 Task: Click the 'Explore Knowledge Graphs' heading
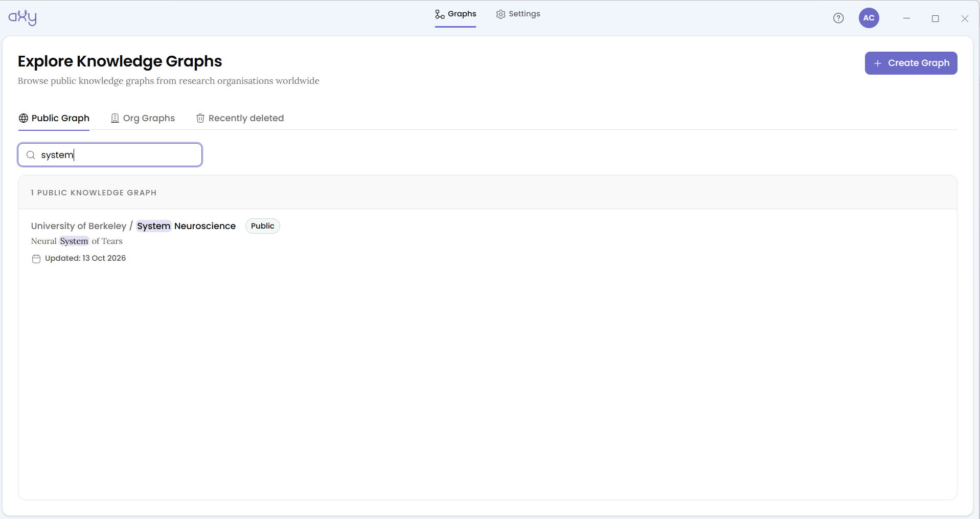tap(120, 61)
